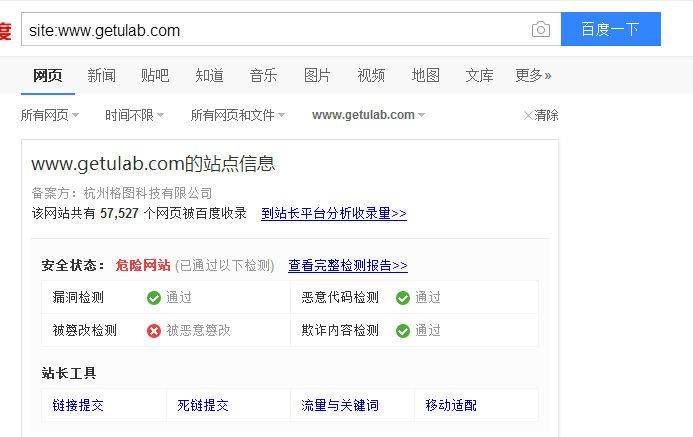Open the Baidu logo link
Viewport: 693px width, 437px height.
(5, 31)
